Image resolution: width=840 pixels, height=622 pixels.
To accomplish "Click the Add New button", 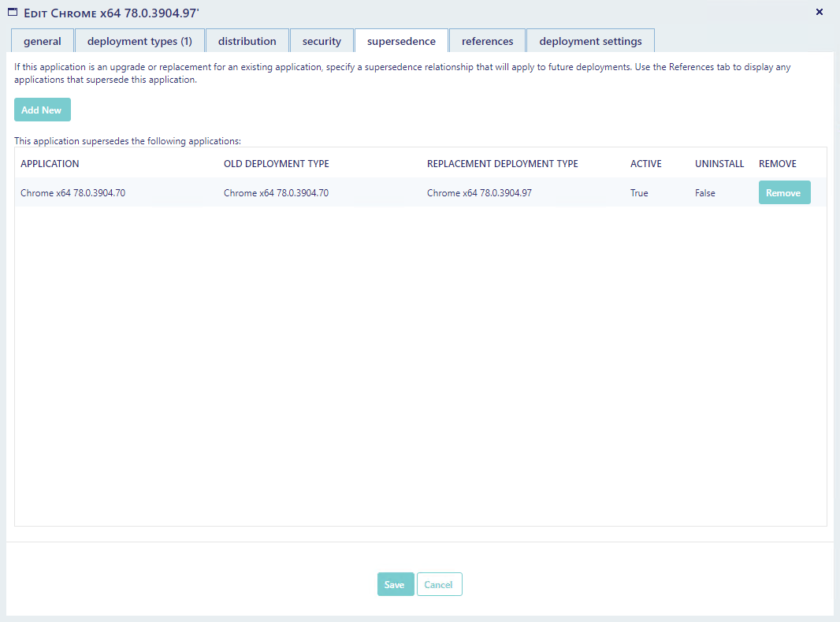I will coord(42,110).
